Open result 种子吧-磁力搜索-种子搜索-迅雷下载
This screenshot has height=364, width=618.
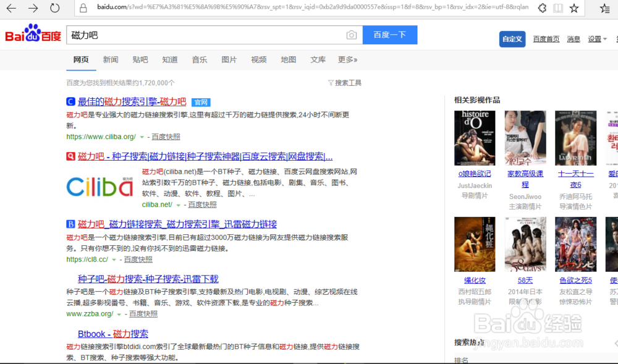[x=148, y=279]
